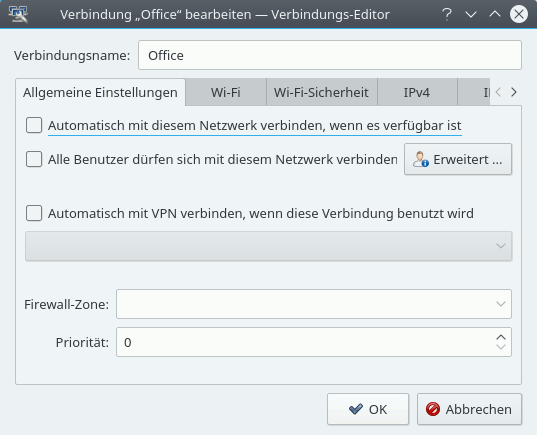Open the Erweitert advanced permissions dialog

[x=458, y=159]
